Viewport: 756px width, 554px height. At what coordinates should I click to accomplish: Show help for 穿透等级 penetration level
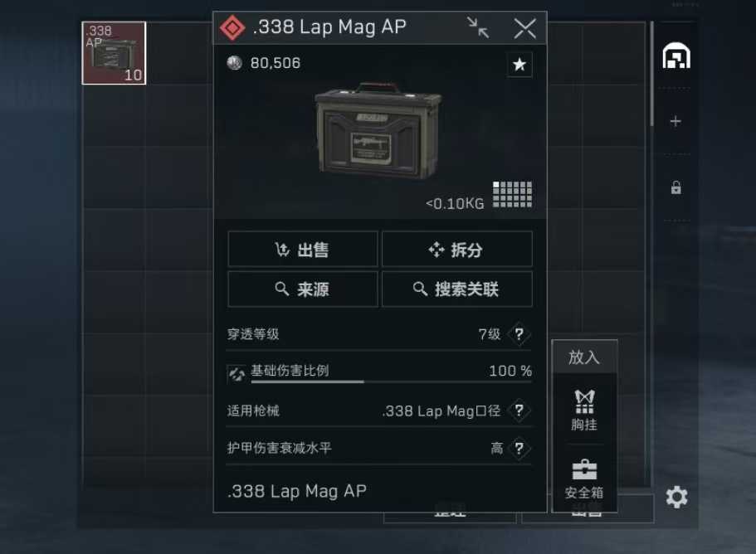[x=519, y=334]
